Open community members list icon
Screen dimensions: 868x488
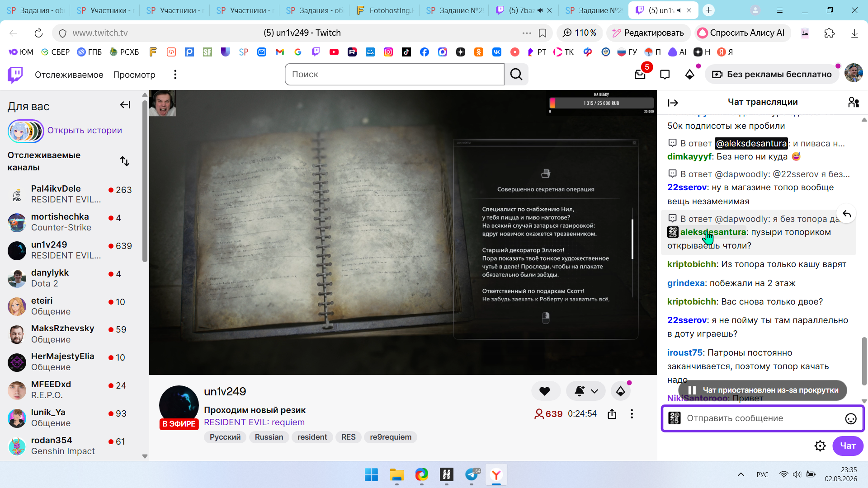854,103
